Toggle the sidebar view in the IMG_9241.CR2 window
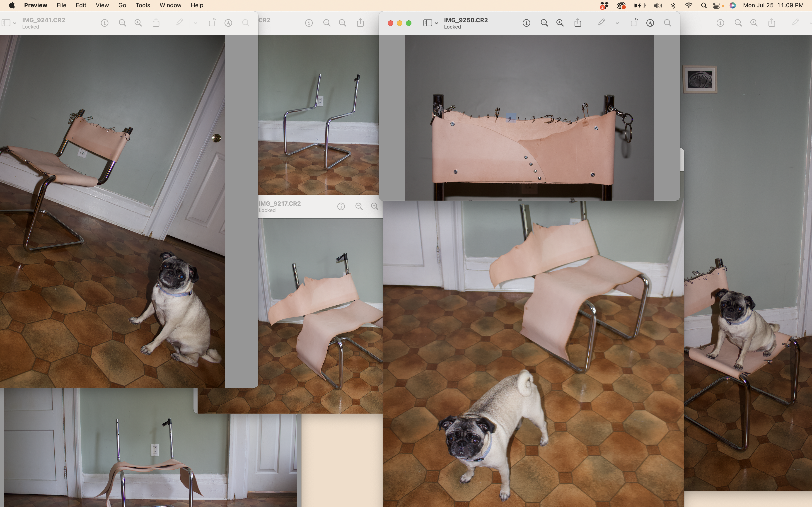812x507 pixels. click(x=6, y=23)
